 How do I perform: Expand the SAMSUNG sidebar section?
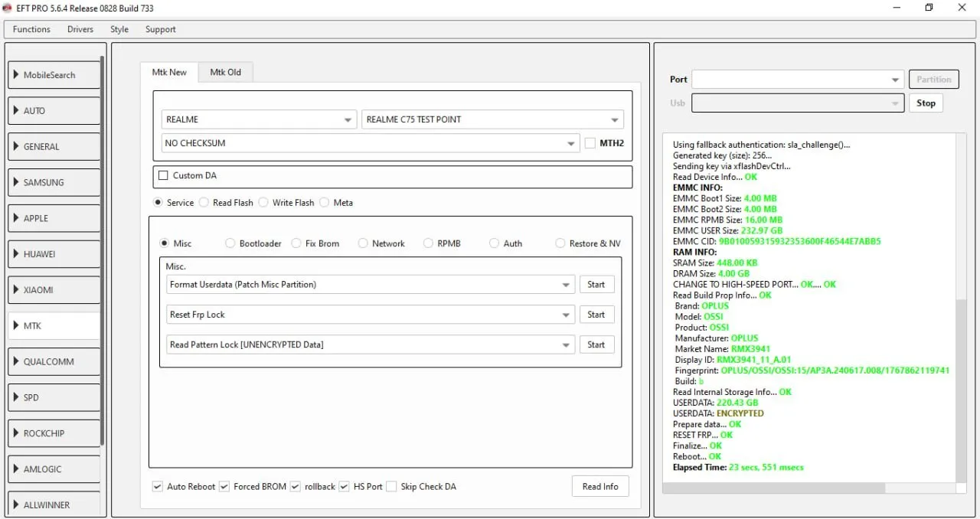[54, 182]
